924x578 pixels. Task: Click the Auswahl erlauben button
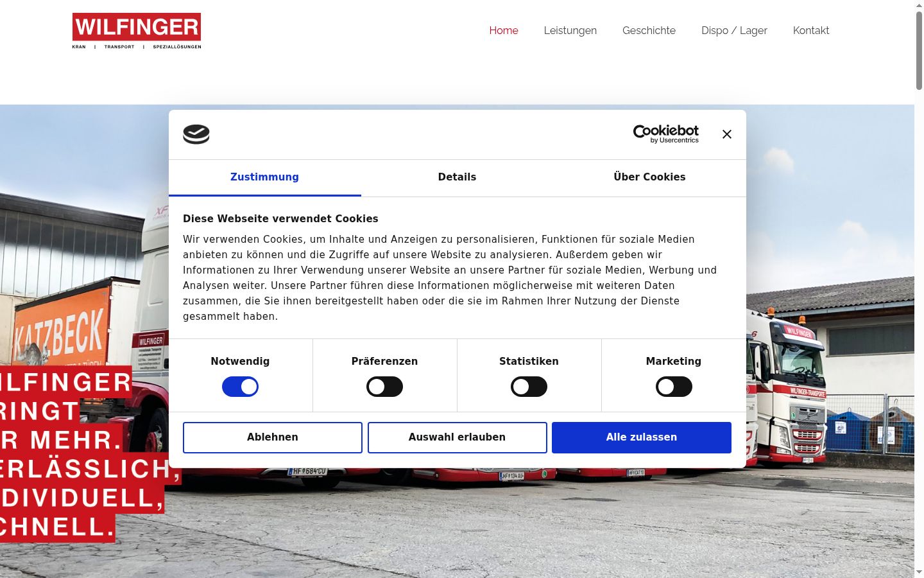458,437
